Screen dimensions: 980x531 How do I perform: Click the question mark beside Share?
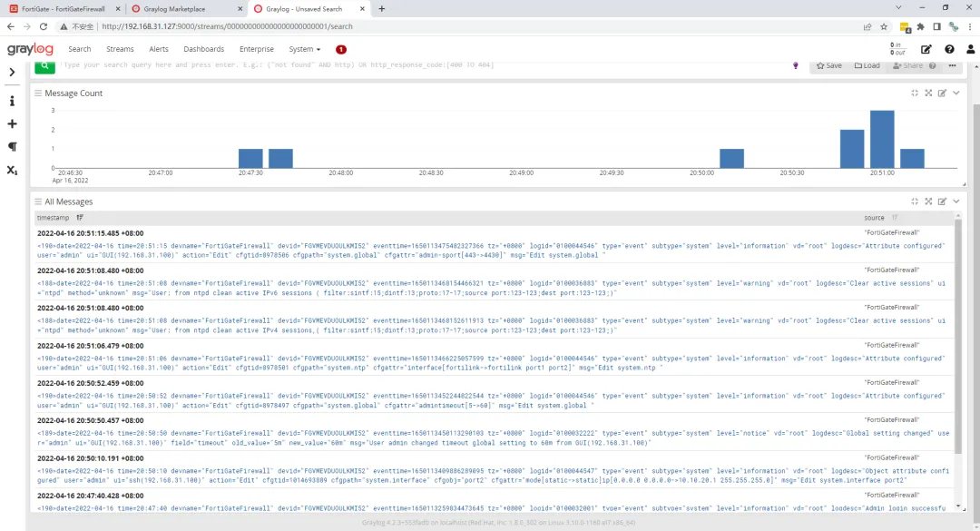click(933, 65)
